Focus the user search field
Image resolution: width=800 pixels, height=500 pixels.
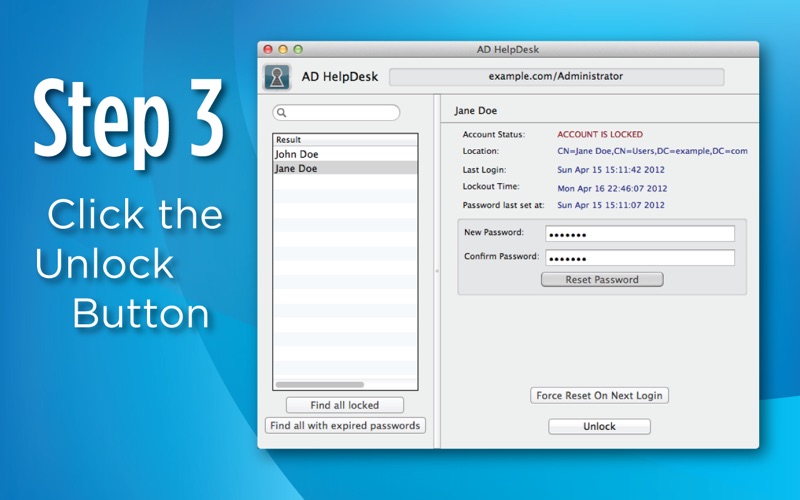336,113
